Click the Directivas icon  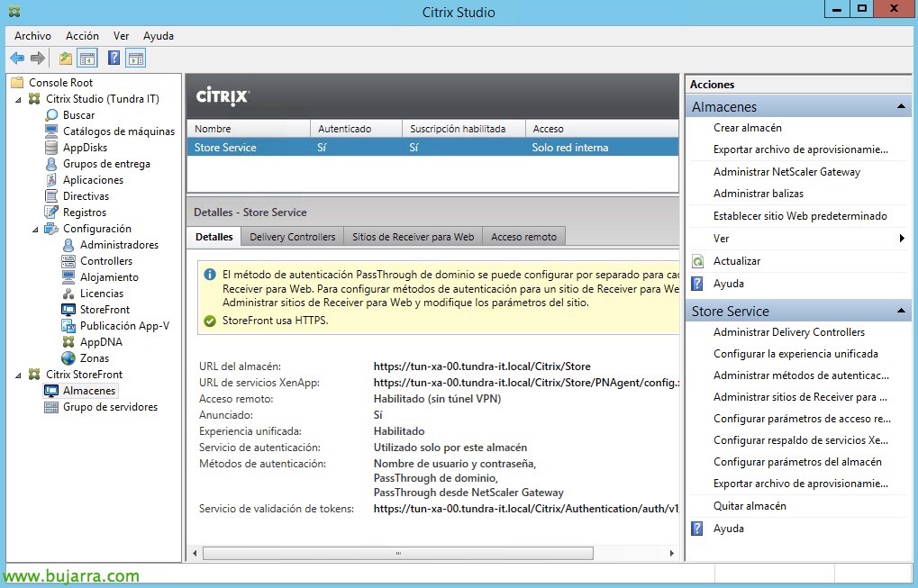click(x=51, y=196)
